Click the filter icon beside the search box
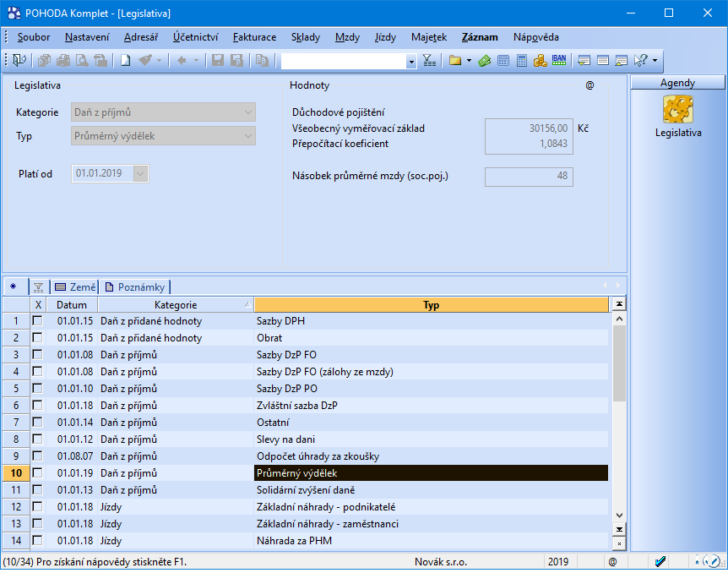728x573 pixels. click(x=429, y=60)
